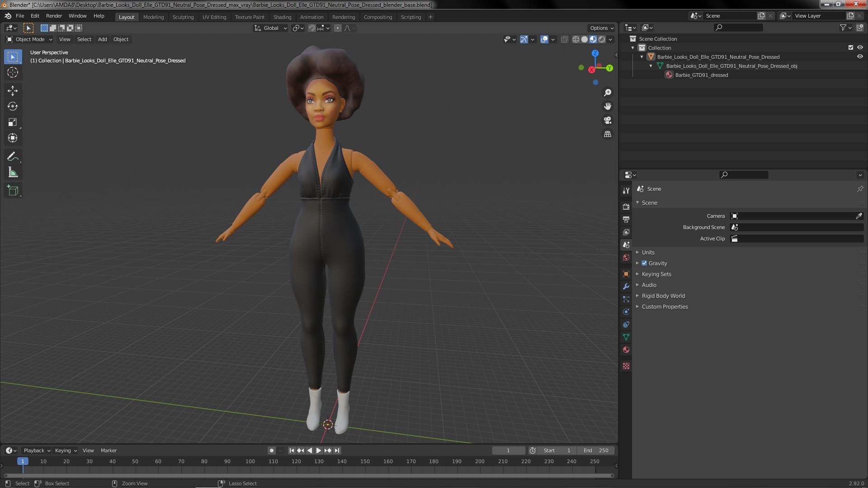Click the End frame value field
868x488 pixels.
point(596,450)
